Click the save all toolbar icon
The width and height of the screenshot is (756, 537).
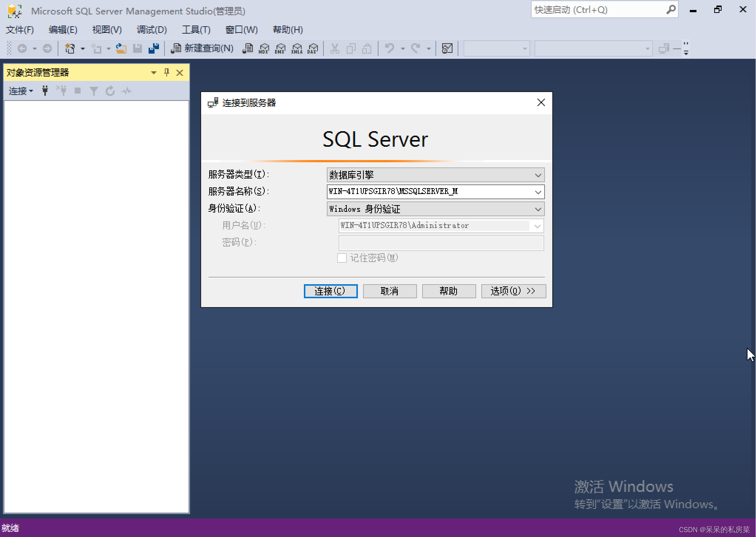pos(153,48)
